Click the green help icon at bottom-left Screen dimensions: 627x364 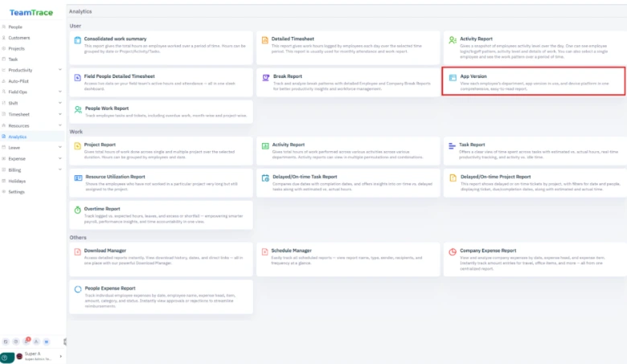pos(5,357)
